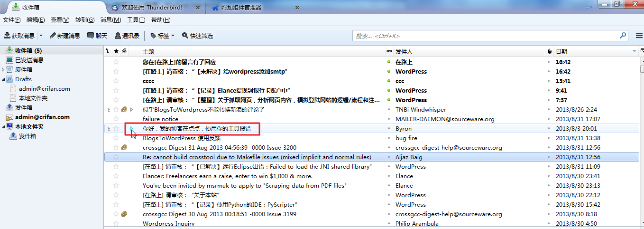Click the magnifier icon in the search box

click(x=623, y=36)
